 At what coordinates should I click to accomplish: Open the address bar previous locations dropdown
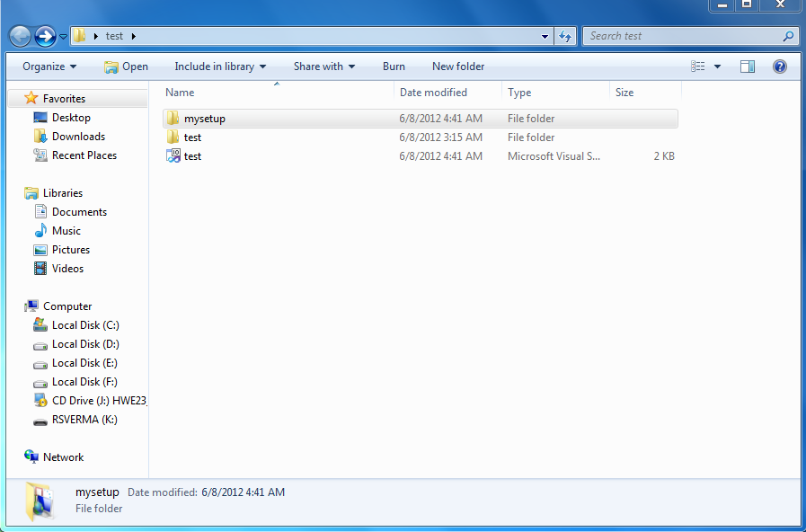tap(545, 37)
